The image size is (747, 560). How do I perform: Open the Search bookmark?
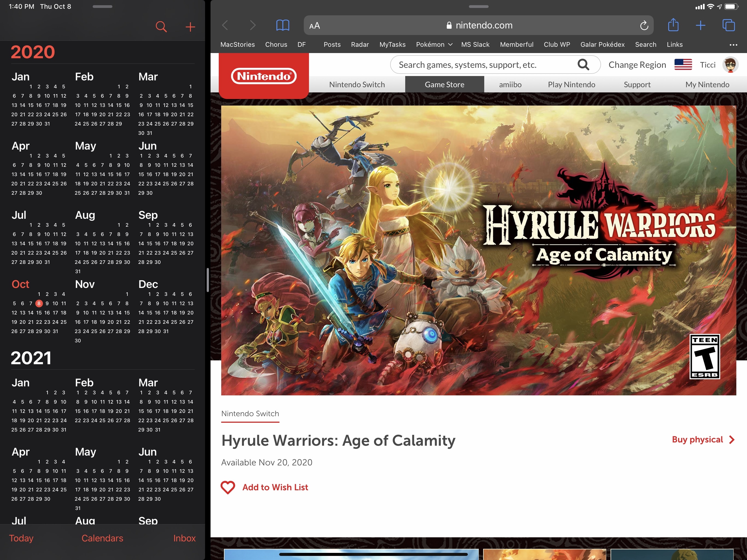645,45
